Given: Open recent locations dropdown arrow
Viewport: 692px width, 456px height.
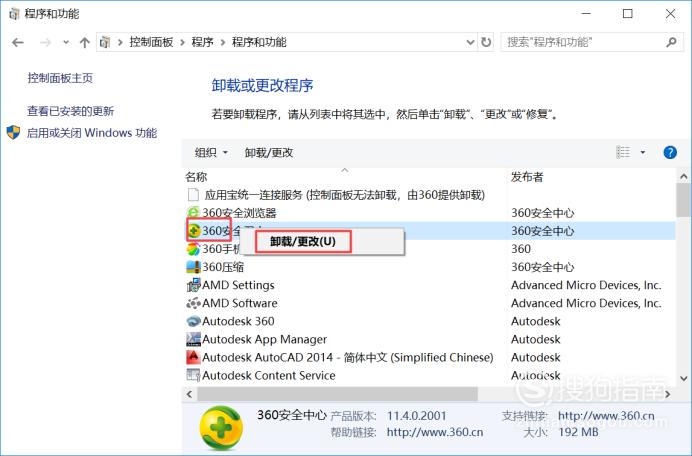Looking at the screenshot, I should 66,42.
